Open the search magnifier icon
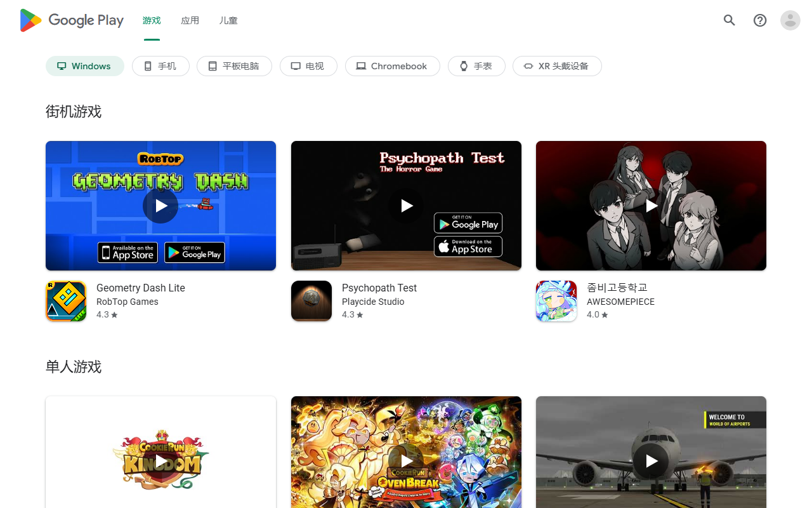The image size is (812, 508). tap(730, 20)
